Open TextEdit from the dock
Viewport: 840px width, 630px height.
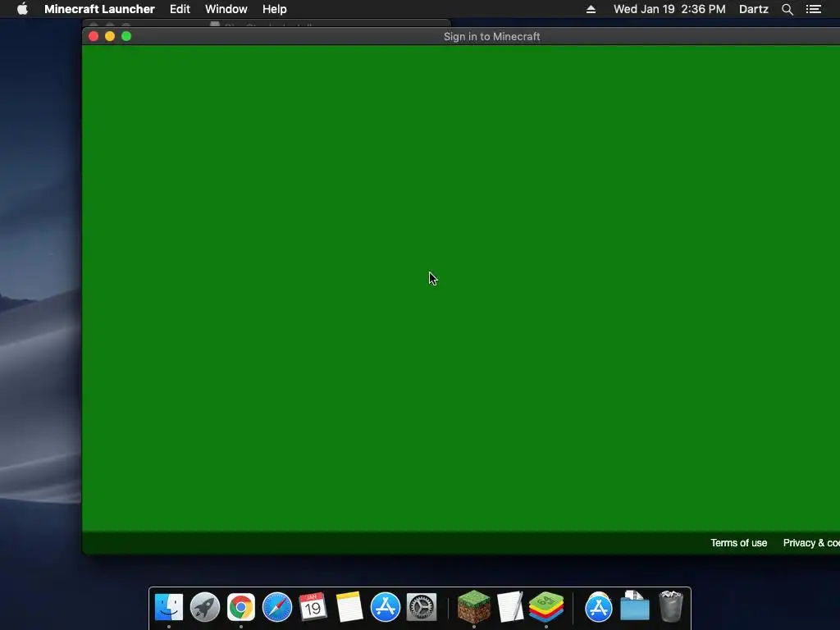[510, 607]
